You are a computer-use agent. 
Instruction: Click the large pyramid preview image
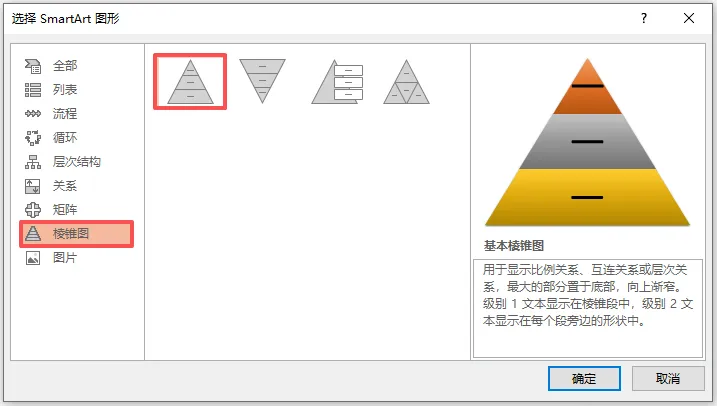(x=588, y=142)
